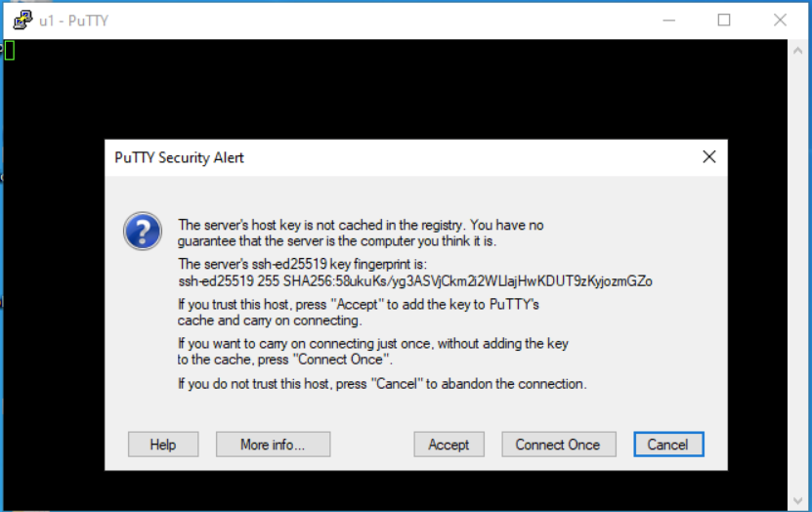The image size is (812, 512).
Task: Click the PuTTY Security Alert title bar text
Action: 180,157
